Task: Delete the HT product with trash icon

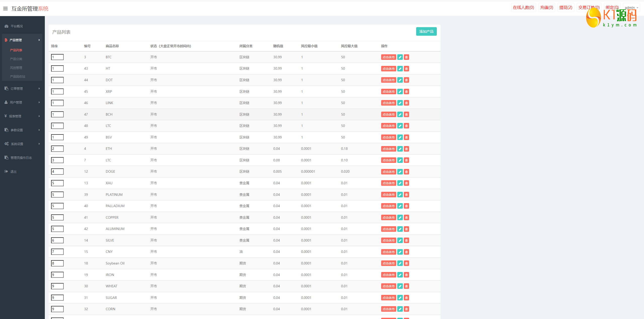Action: tap(406, 69)
